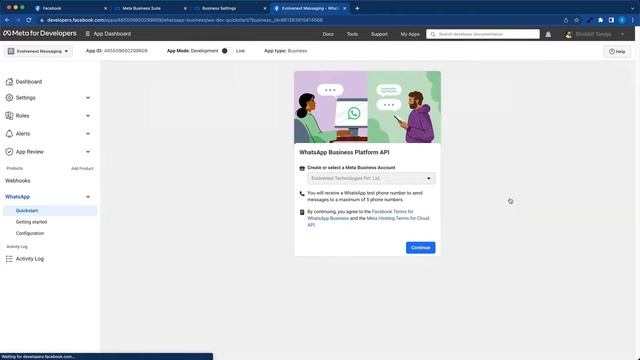This screenshot has height=360, width=640.
Task: Click the Settings gear icon in sidebar
Action: pyautogui.click(x=9, y=98)
